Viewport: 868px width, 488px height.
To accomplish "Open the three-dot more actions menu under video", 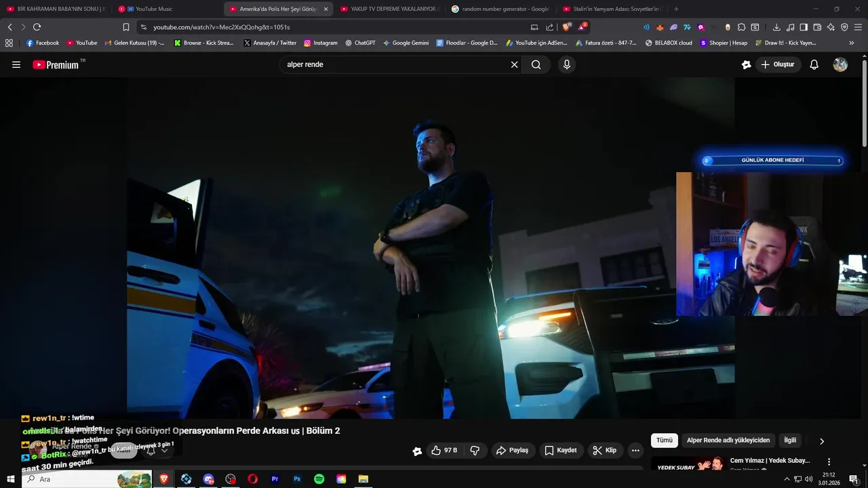I will point(635,450).
